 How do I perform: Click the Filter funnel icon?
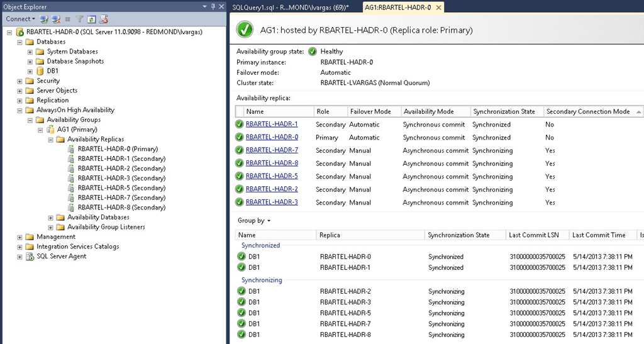[x=80, y=19]
